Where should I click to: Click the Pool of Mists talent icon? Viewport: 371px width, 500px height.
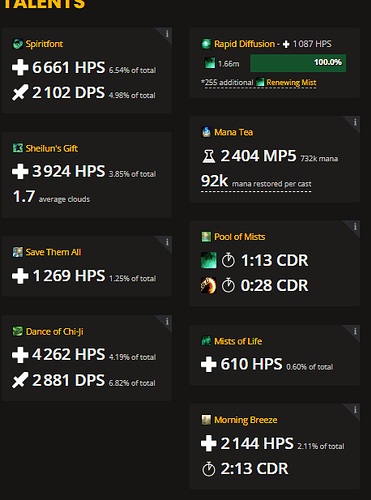[x=206, y=237]
